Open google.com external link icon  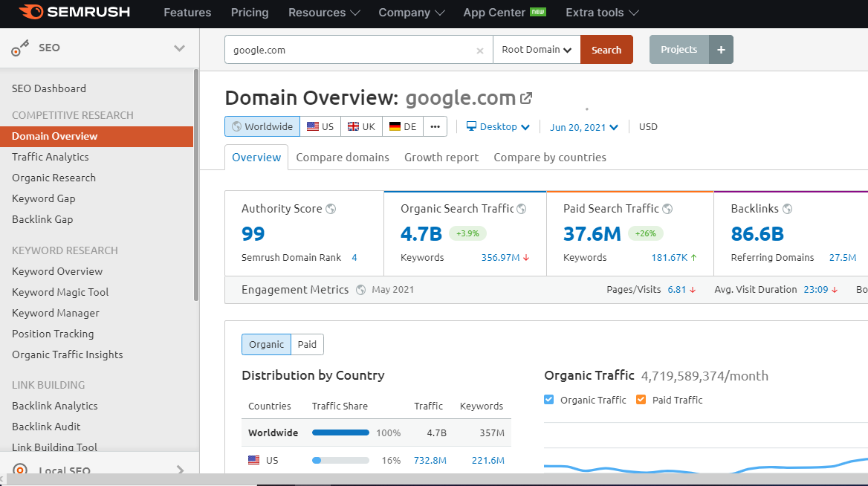526,98
